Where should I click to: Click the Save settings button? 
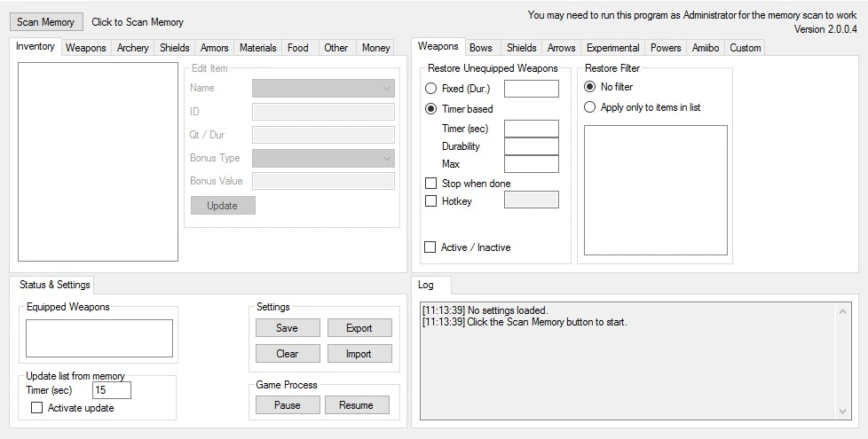coord(288,328)
